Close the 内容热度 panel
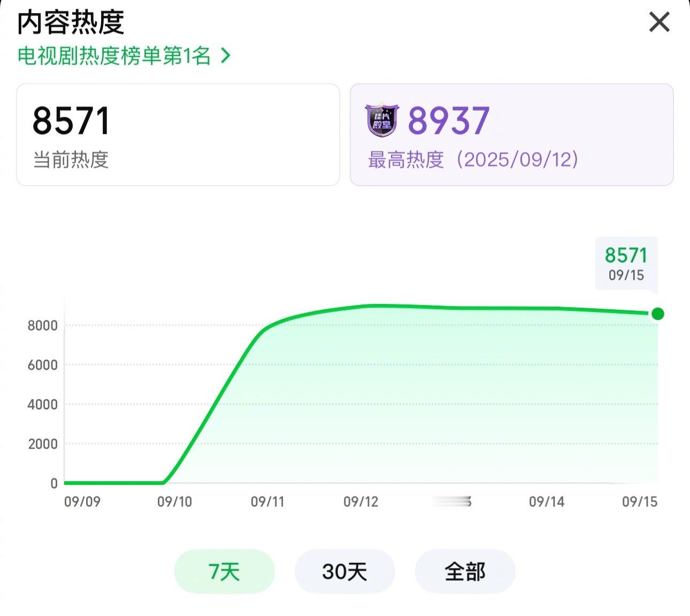Image resolution: width=690 pixels, height=616 pixels. (659, 22)
